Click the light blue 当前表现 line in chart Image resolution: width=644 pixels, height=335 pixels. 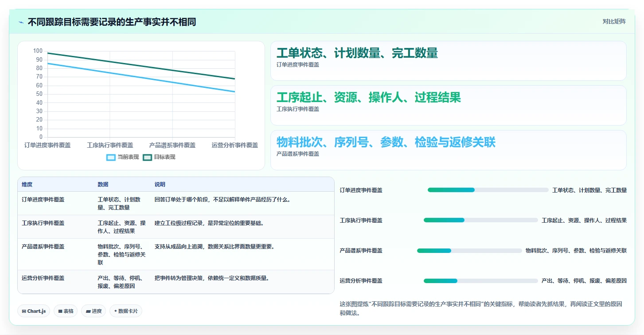(x=141, y=78)
